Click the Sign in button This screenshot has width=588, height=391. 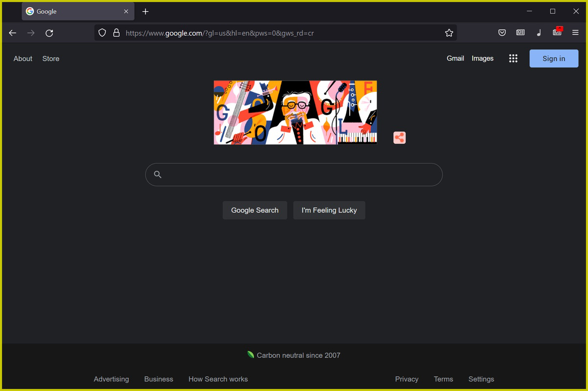click(553, 58)
